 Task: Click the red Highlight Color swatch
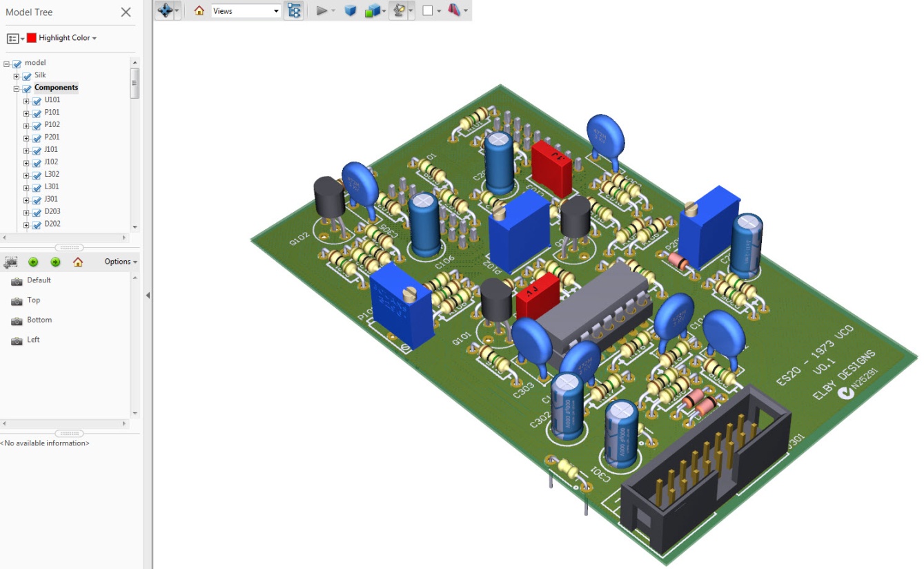pyautogui.click(x=32, y=38)
